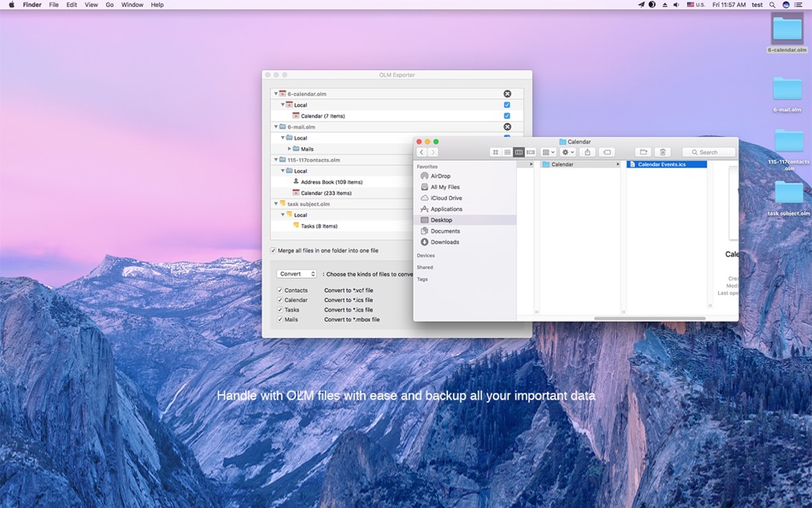Switch Finder to icon view
The height and width of the screenshot is (508, 812).
point(495,152)
